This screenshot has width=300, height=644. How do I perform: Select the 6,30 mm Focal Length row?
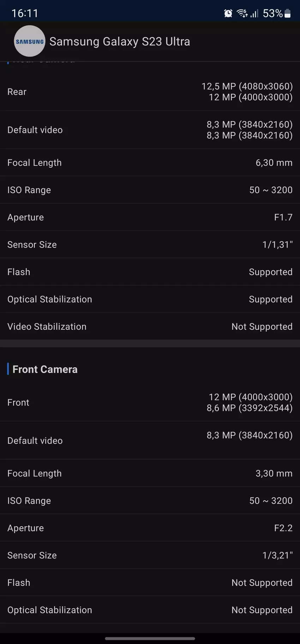click(x=150, y=163)
